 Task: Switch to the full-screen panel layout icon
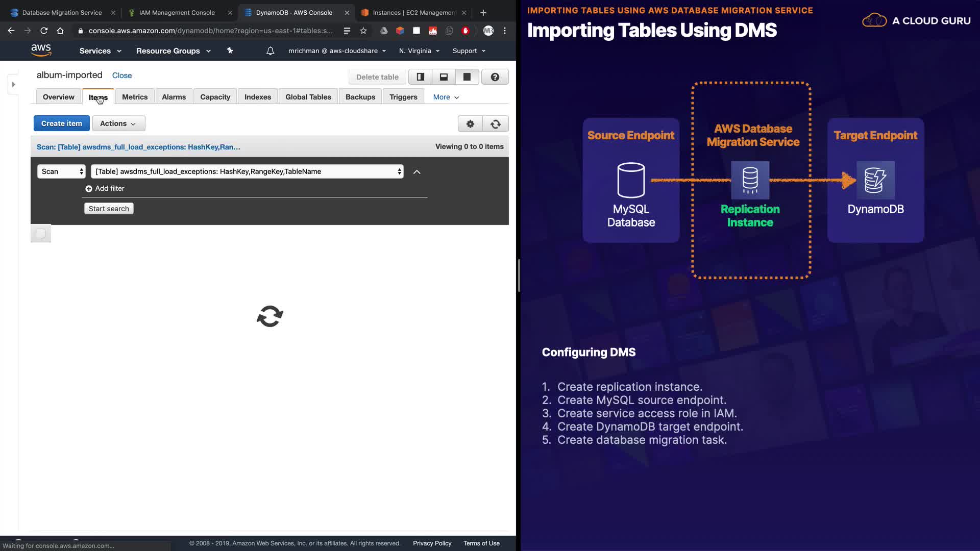[x=467, y=77]
